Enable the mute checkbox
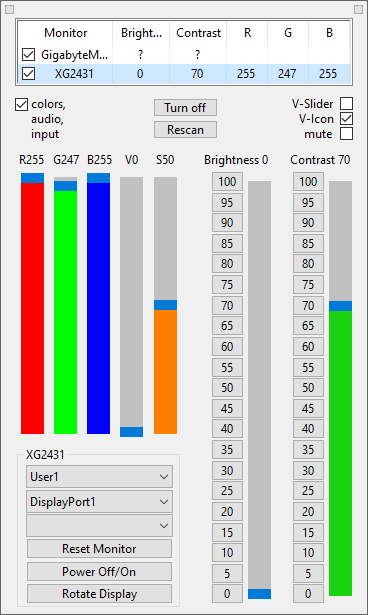Viewport: 368px width, 615px height. click(x=346, y=133)
